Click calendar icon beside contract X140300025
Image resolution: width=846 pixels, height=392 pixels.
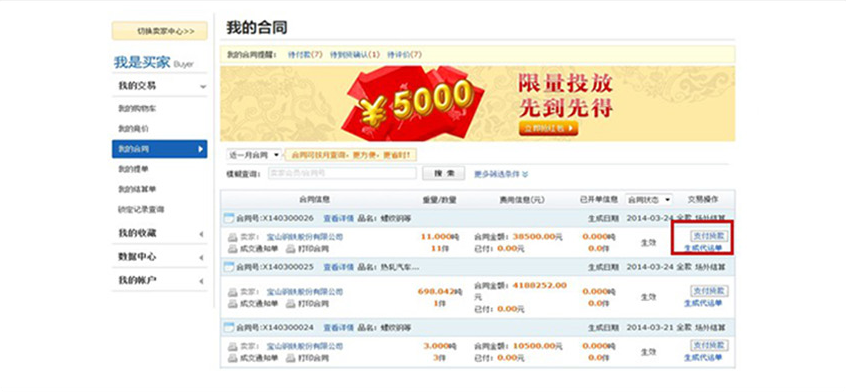tap(228, 267)
